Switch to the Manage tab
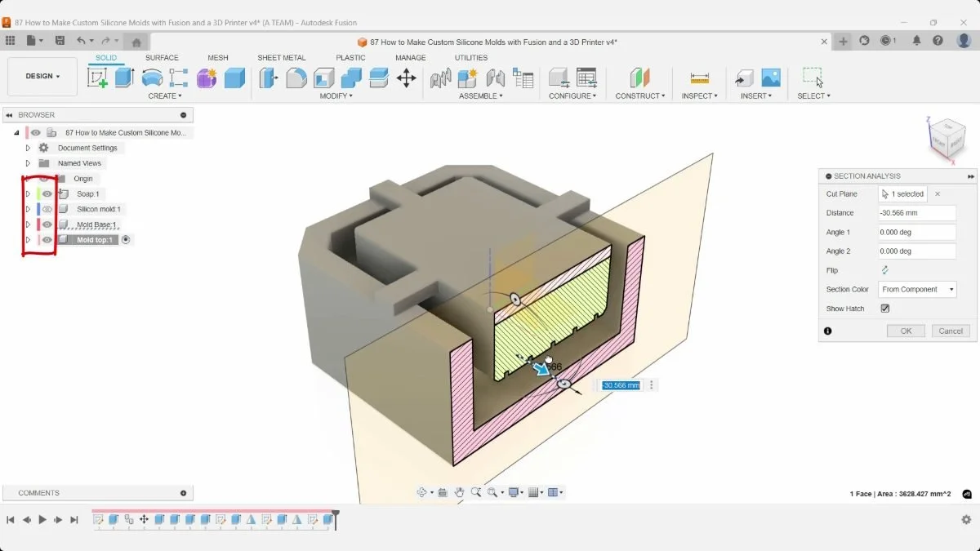Image resolution: width=980 pixels, height=551 pixels. pos(411,58)
